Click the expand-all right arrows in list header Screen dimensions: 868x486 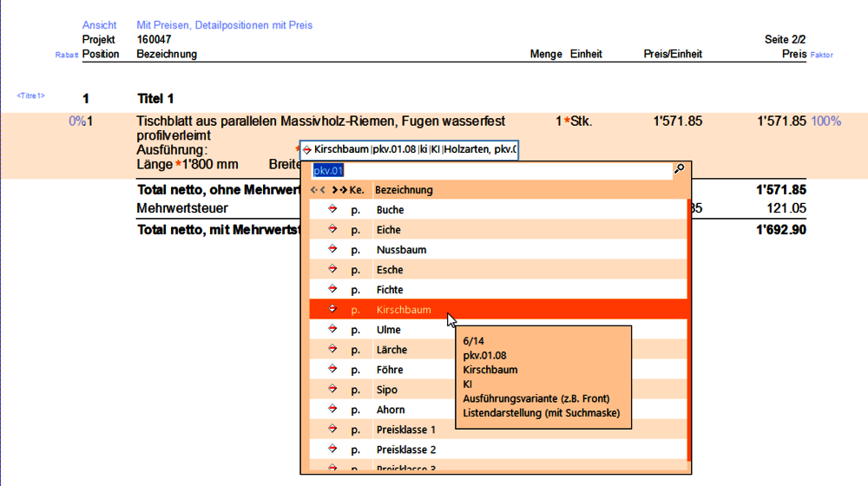click(339, 189)
